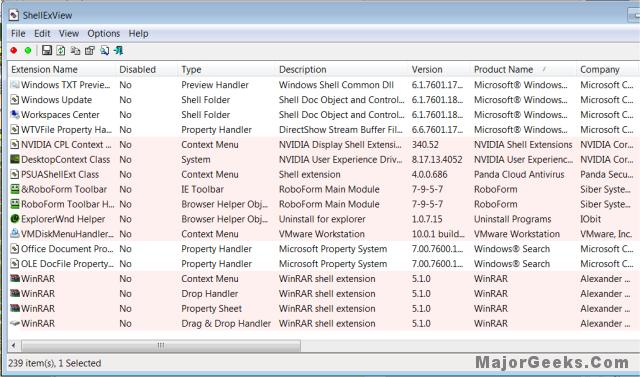Click the WTVFile Property Handler row icon

(x=15, y=130)
